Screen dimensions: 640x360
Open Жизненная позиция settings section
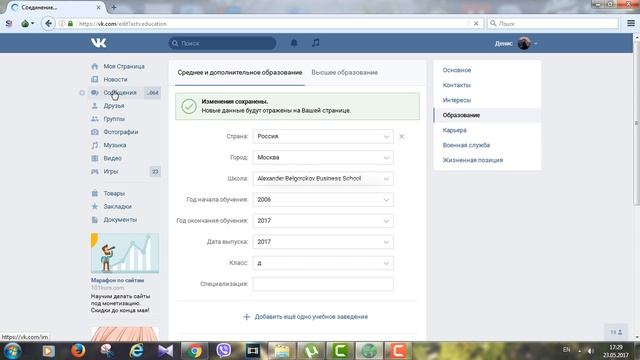point(473,160)
